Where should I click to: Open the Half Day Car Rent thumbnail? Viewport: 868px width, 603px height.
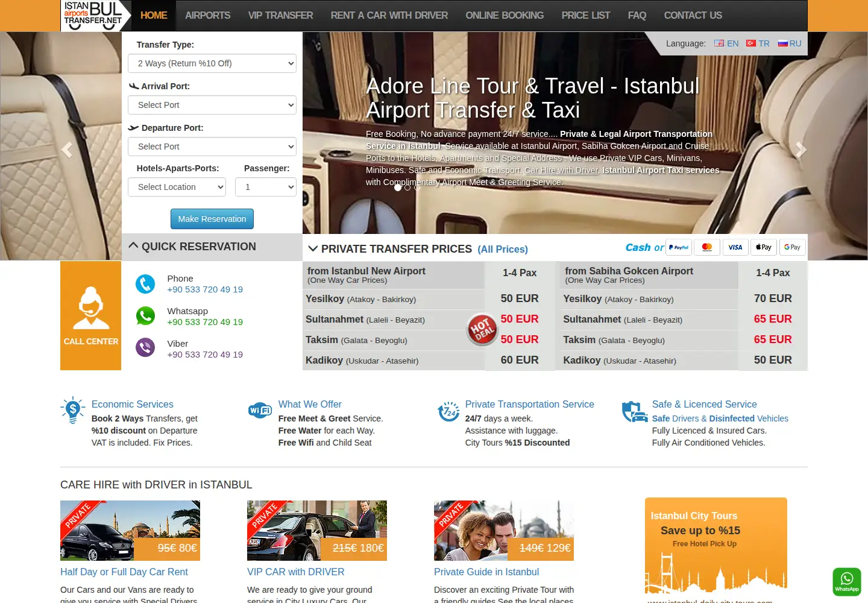point(130,531)
